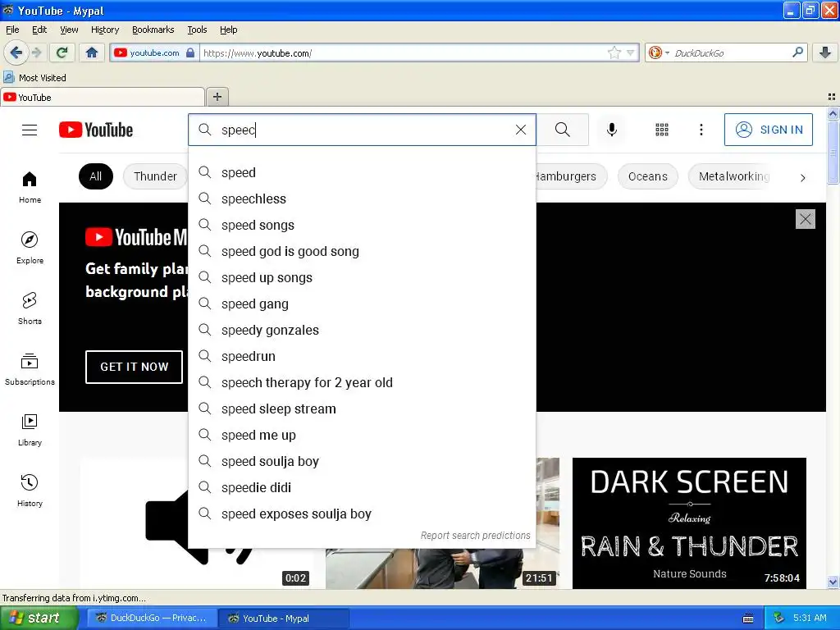Select the Oceans filter chip
This screenshot has height=630, width=840.
coord(648,176)
